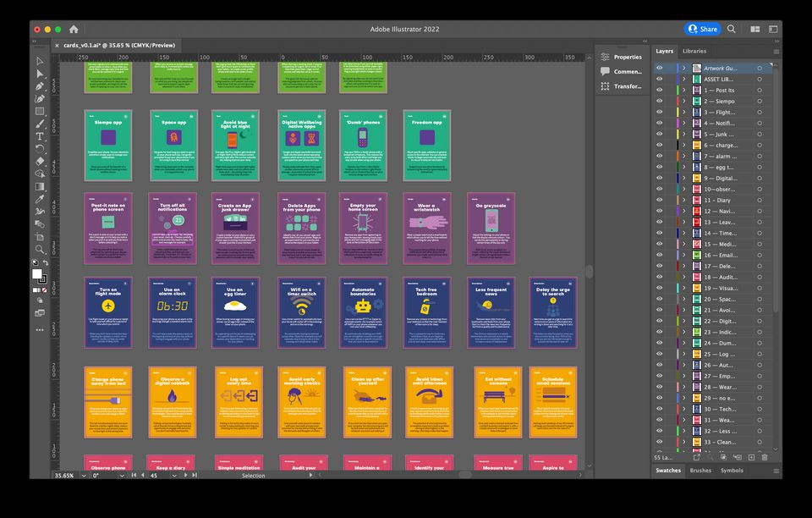The width and height of the screenshot is (812, 518).
Task: Open the Layers panel menu icon
Action: point(776,52)
